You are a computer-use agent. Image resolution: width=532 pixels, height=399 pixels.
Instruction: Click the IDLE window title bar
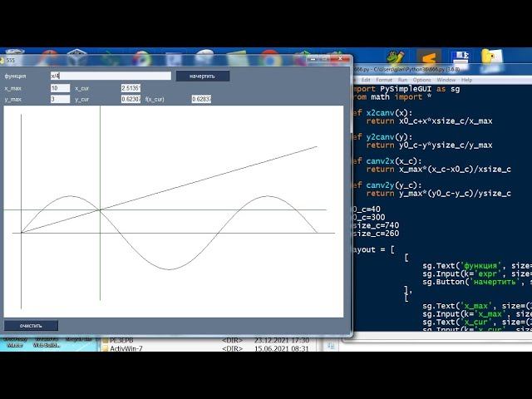click(x=442, y=70)
